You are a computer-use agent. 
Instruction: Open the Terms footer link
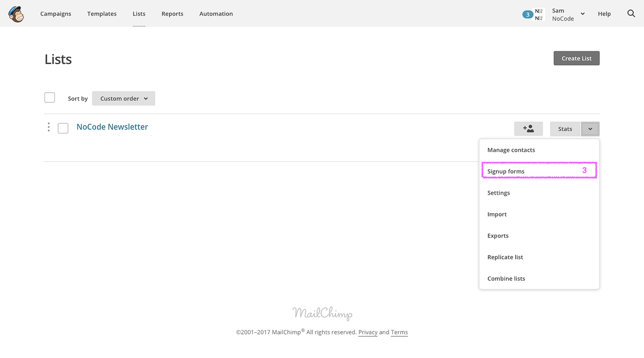tap(399, 332)
